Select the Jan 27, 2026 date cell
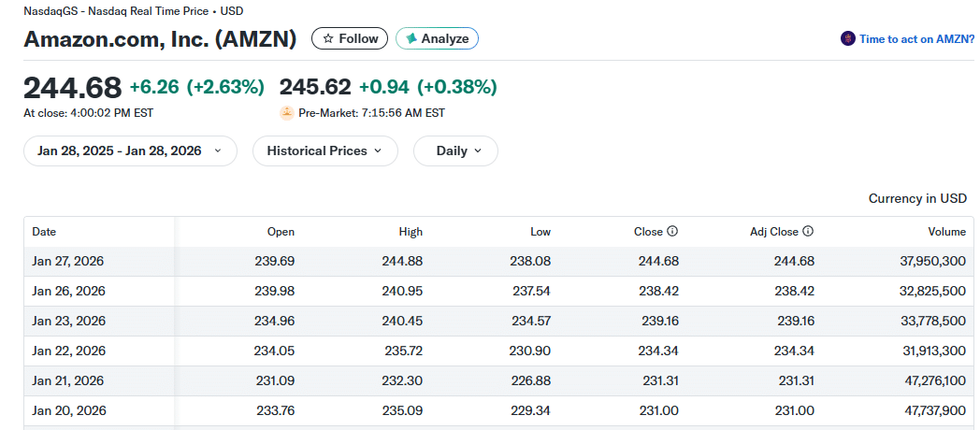 tap(68, 261)
